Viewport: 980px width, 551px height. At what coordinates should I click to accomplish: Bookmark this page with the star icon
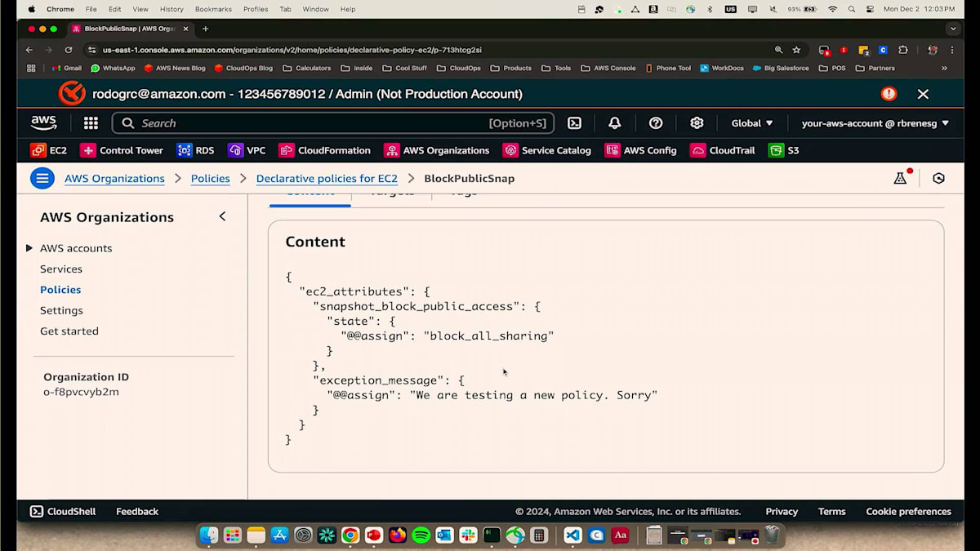click(x=796, y=50)
